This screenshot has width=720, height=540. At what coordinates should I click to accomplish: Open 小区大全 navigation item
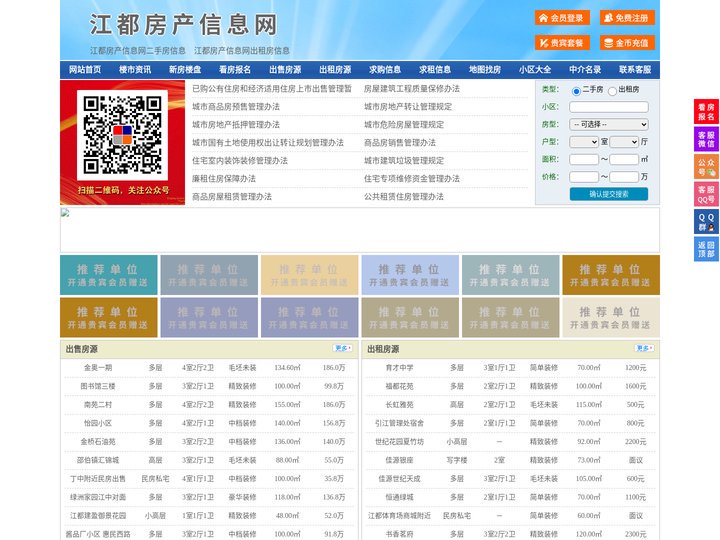535,70
